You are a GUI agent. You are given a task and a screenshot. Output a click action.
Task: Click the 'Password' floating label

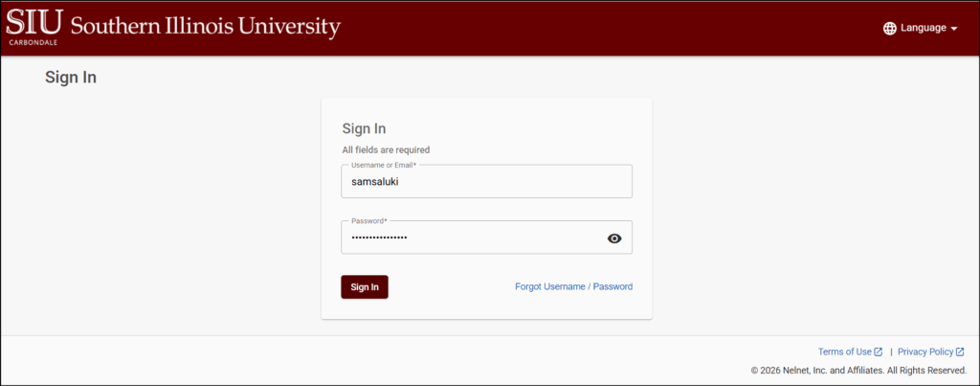point(368,221)
